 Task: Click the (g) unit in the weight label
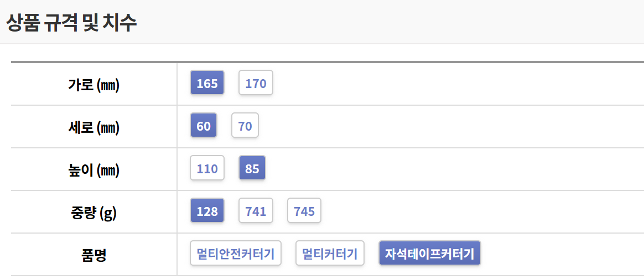coord(108,213)
